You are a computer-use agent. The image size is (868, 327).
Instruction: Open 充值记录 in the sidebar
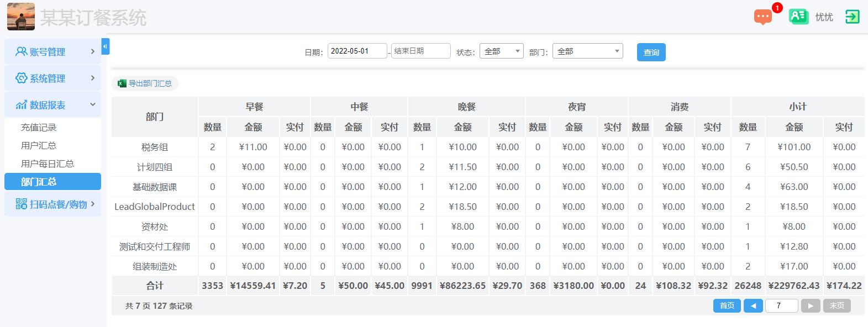tap(39, 128)
